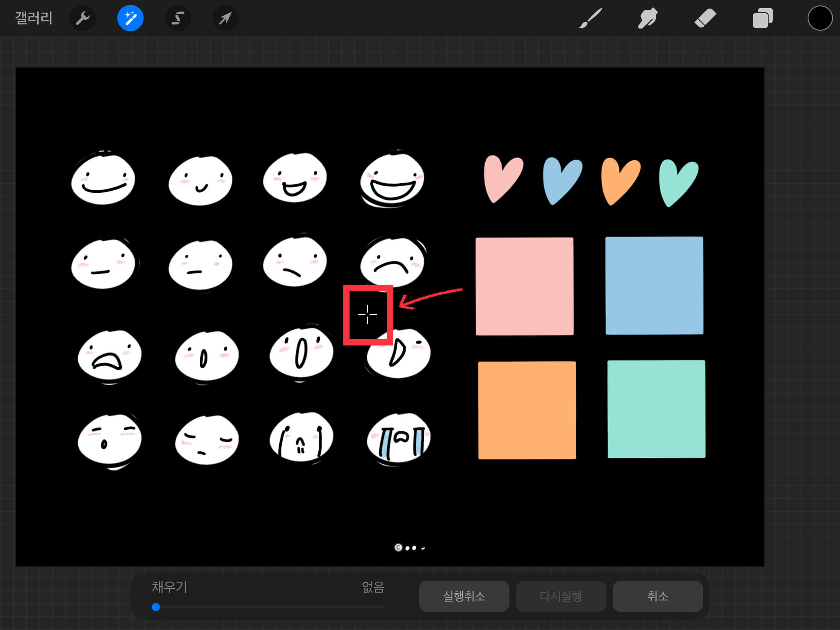
Task: Tap the crosshair cursor inside red box
Action: (x=367, y=315)
